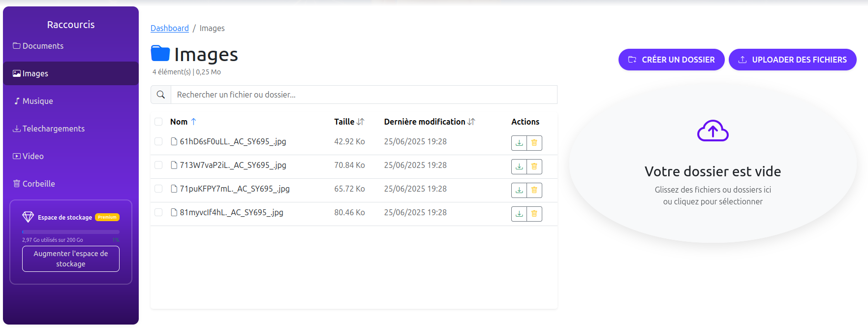Image resolution: width=868 pixels, height=328 pixels.
Task: Check the box for 713W7vaP2iL._AC_SY695_.jpg
Action: click(x=158, y=165)
